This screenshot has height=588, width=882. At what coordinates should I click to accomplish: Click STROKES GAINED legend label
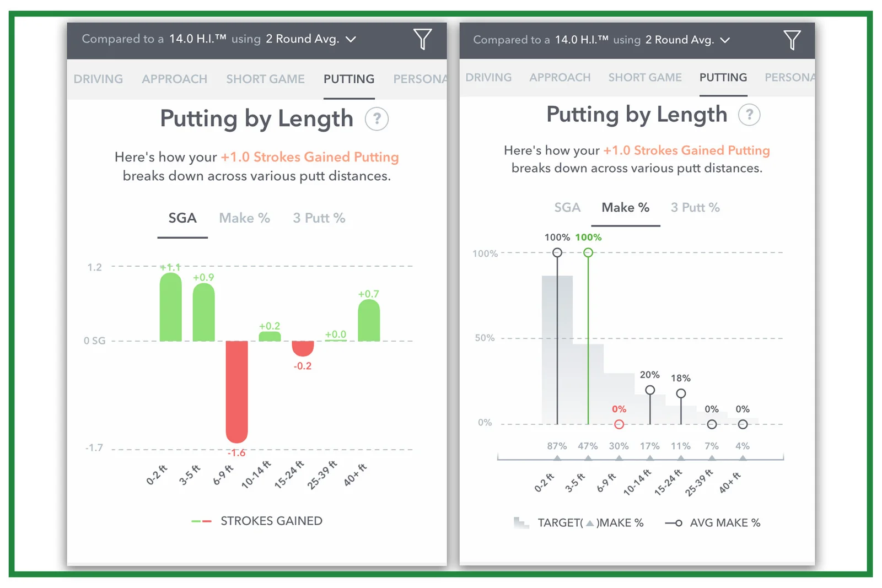tap(271, 521)
